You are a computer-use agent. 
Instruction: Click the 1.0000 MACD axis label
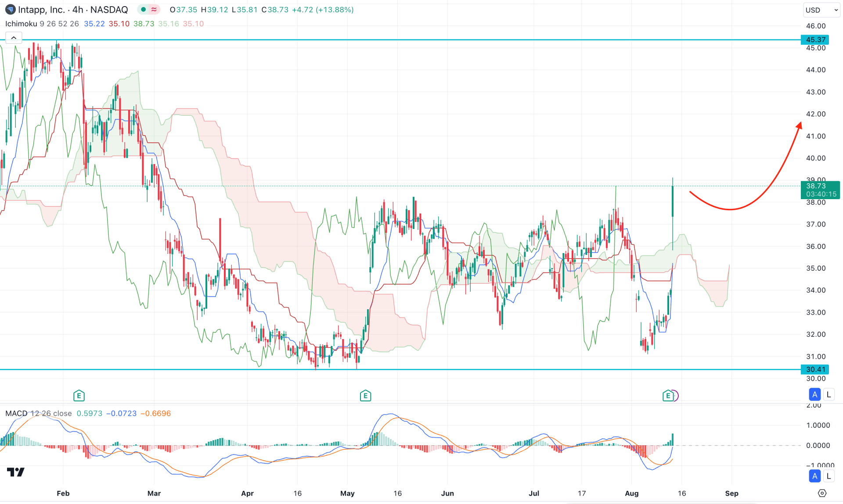[818, 425]
